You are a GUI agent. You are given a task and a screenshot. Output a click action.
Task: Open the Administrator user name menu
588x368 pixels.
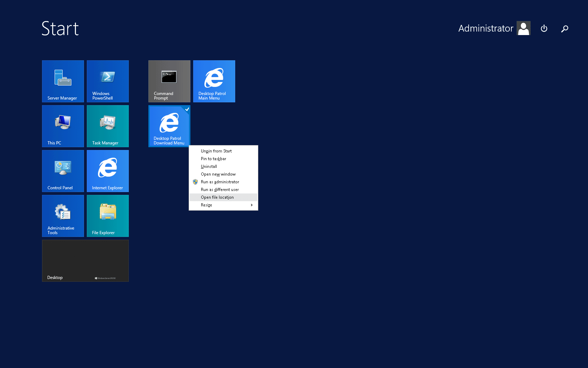click(x=486, y=28)
